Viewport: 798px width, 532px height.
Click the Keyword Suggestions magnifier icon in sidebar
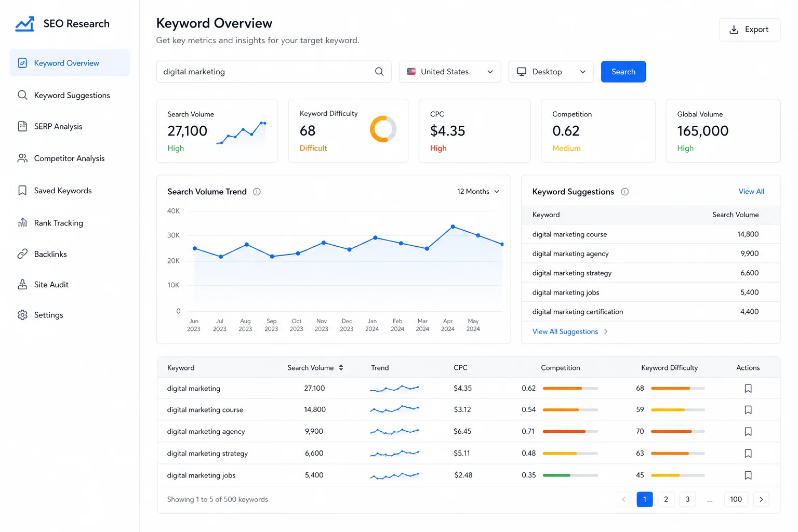click(x=22, y=95)
